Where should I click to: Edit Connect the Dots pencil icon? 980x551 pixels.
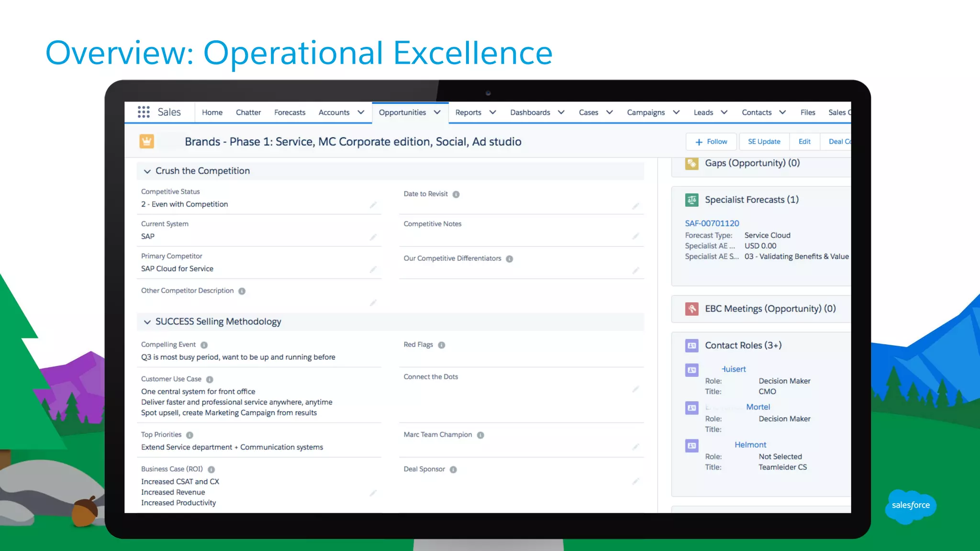point(635,389)
